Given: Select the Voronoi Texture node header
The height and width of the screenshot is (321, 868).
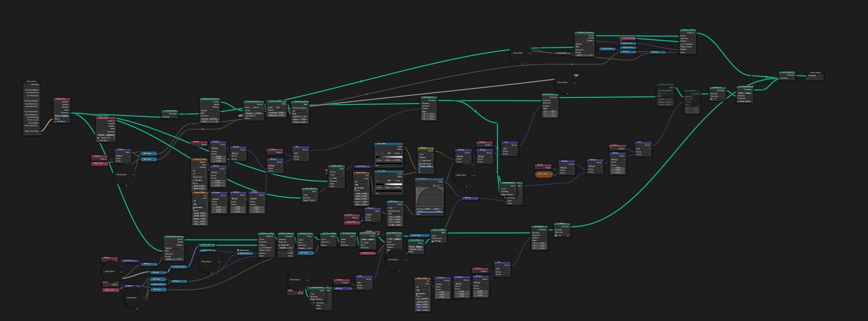Looking at the screenshot, I should point(200,159).
